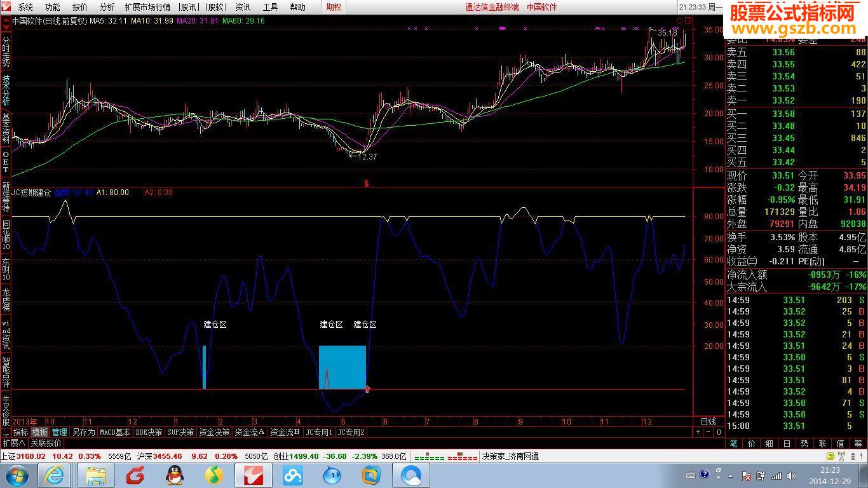Open the 分析 menu
This screenshot has width=868, height=488.
click(x=107, y=7)
